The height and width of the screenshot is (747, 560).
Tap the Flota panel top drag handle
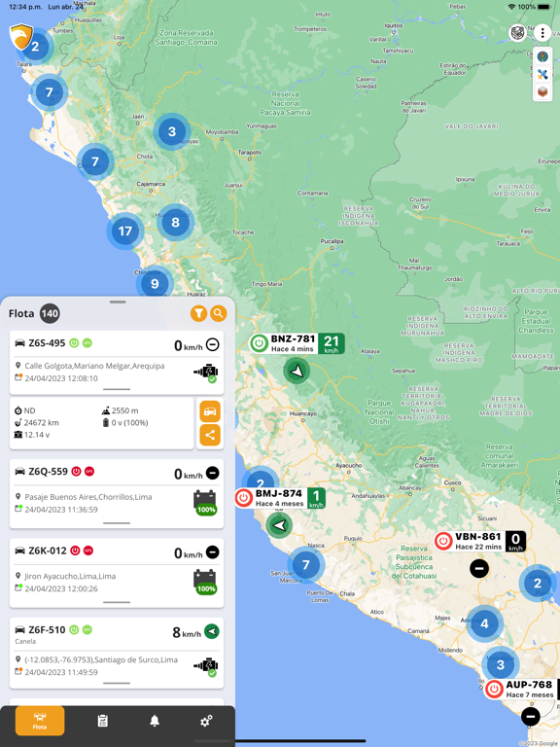tap(118, 302)
